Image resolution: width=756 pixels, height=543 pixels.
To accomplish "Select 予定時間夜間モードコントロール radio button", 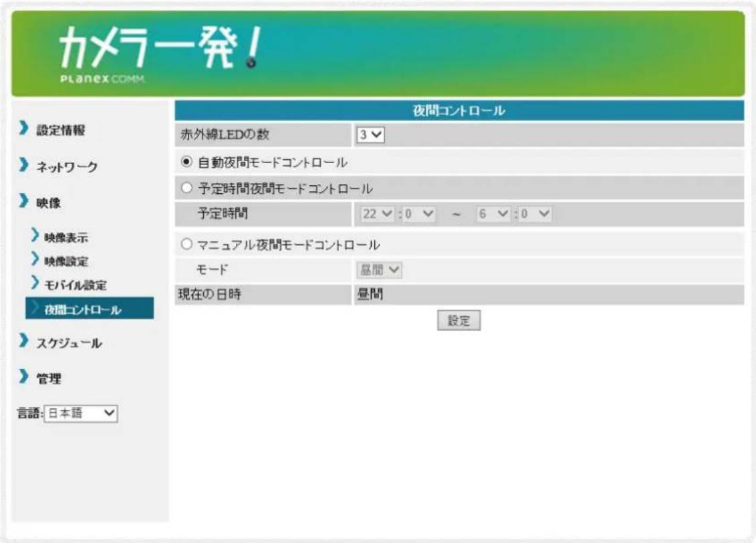I will pyautogui.click(x=186, y=188).
